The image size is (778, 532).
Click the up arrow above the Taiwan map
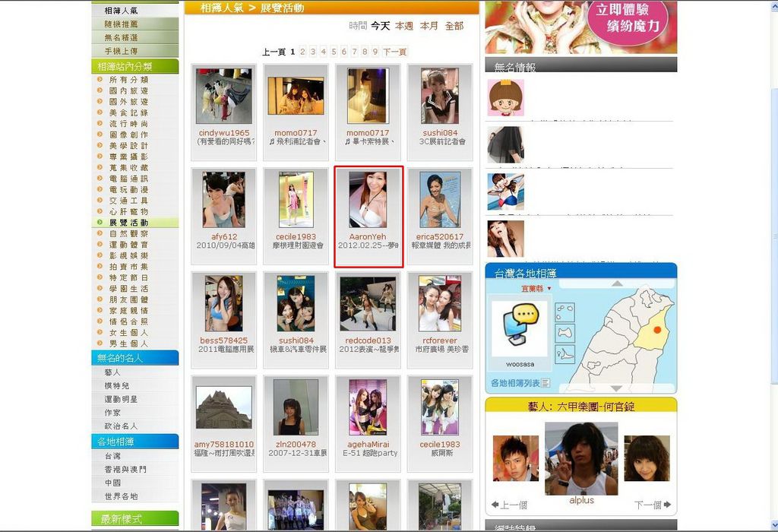pos(617,283)
